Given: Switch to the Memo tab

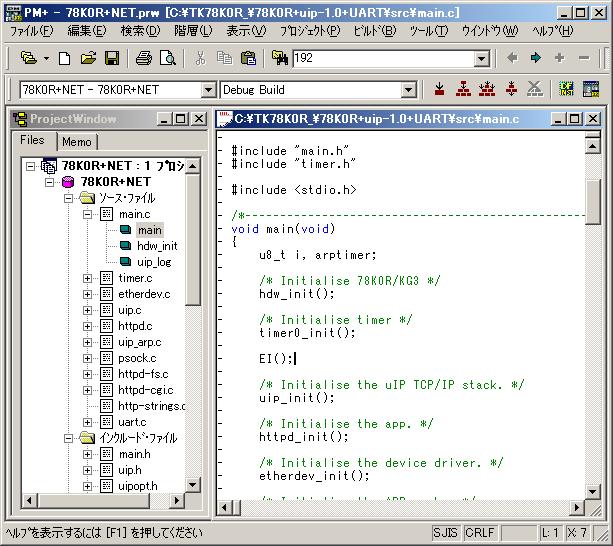Looking at the screenshot, I should pyautogui.click(x=77, y=142).
